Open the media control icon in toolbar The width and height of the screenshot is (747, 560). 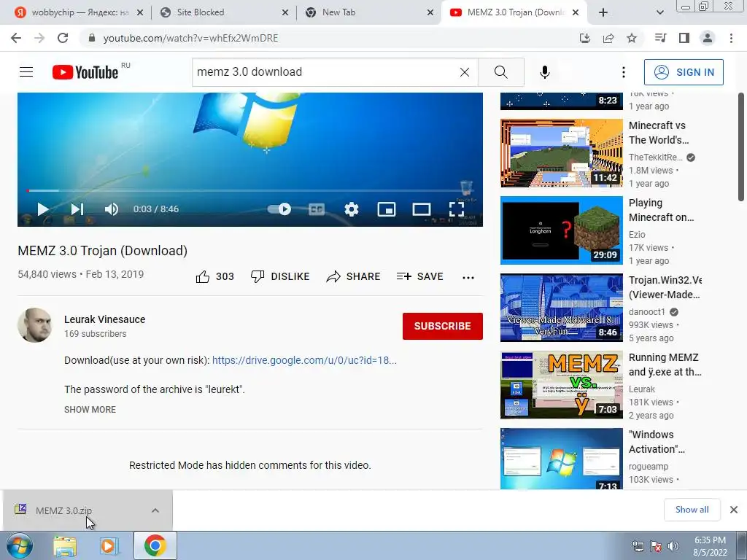[660, 38]
